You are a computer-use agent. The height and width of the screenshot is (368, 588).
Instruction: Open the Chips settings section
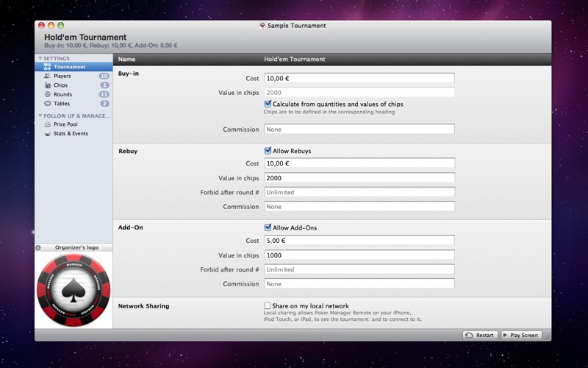point(60,85)
